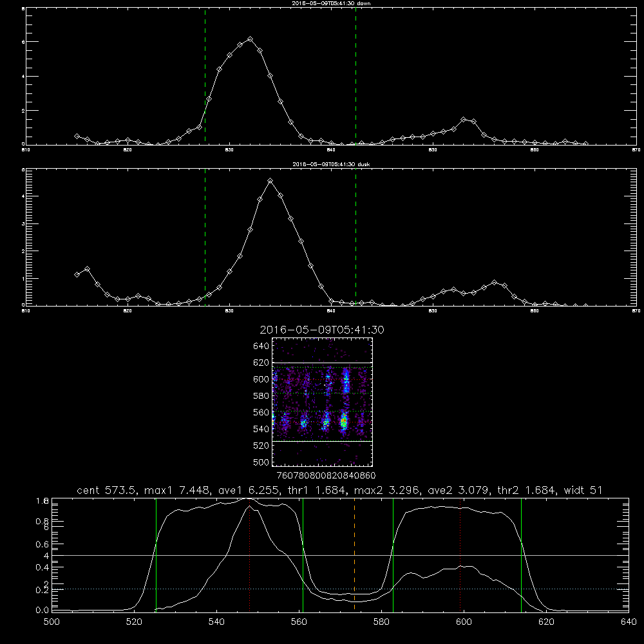Click the brightest hotspot in the spectral image
The height and width of the screenshot is (644, 644).
click(344, 421)
